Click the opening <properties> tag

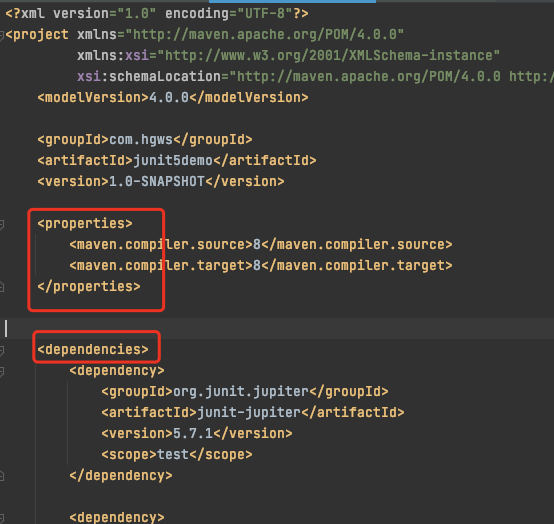click(x=85, y=224)
